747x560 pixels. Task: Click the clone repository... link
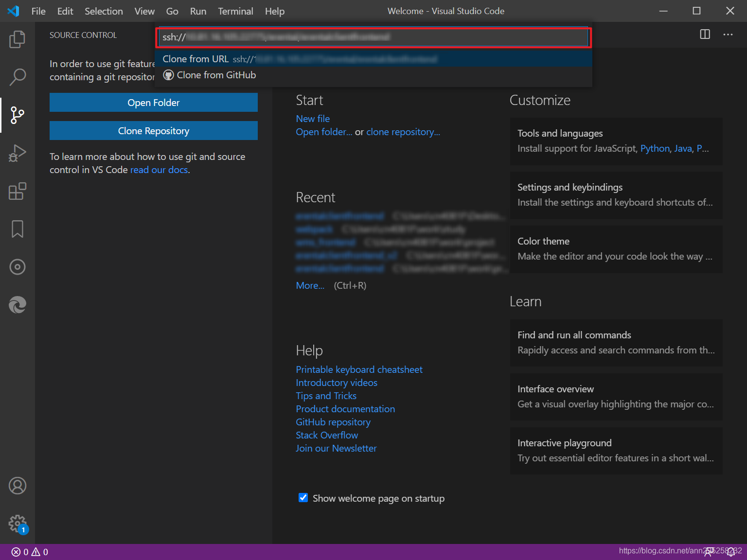click(403, 132)
